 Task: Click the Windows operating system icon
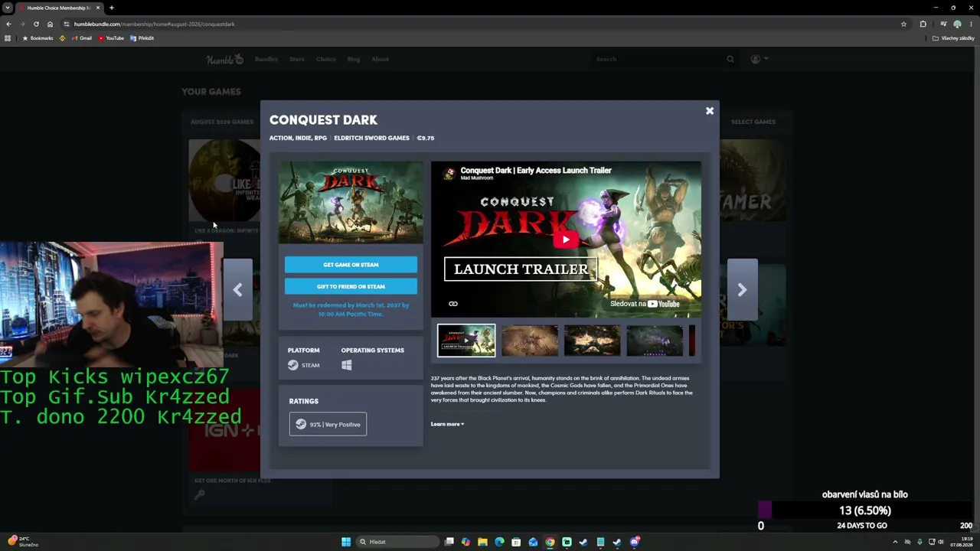346,365
